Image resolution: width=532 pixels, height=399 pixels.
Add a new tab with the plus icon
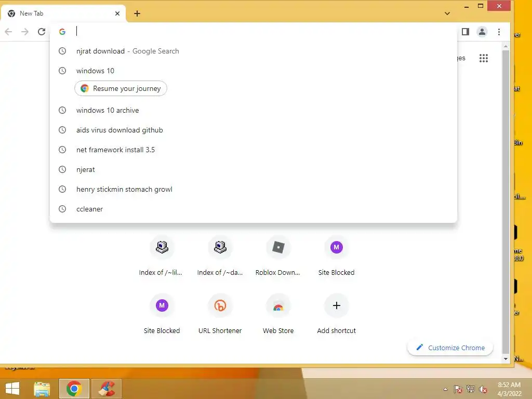point(137,14)
